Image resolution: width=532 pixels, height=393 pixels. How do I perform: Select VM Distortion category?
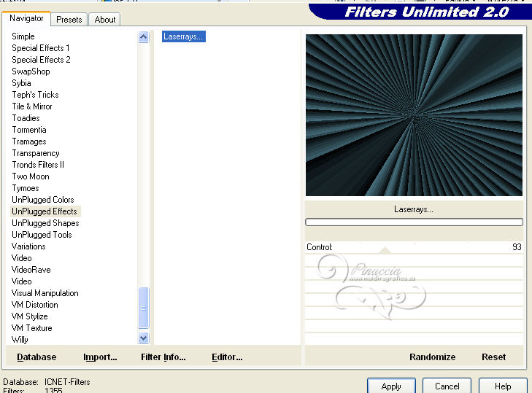(x=34, y=305)
